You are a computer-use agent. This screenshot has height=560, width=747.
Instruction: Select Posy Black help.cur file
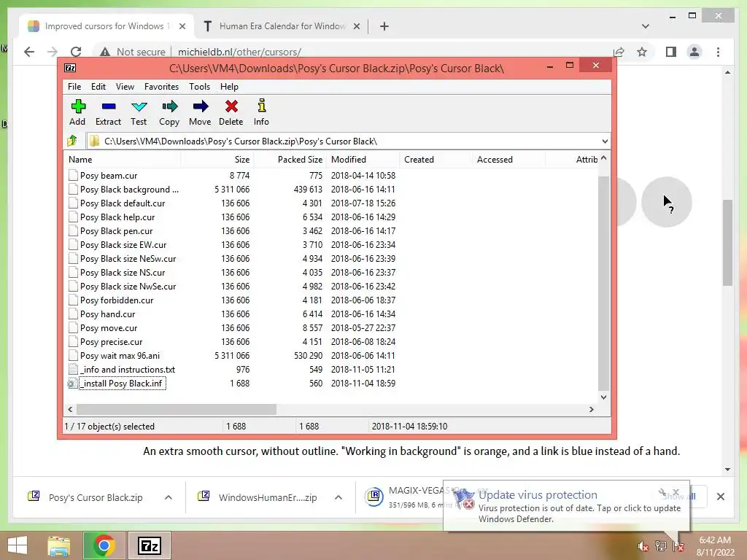tap(117, 217)
